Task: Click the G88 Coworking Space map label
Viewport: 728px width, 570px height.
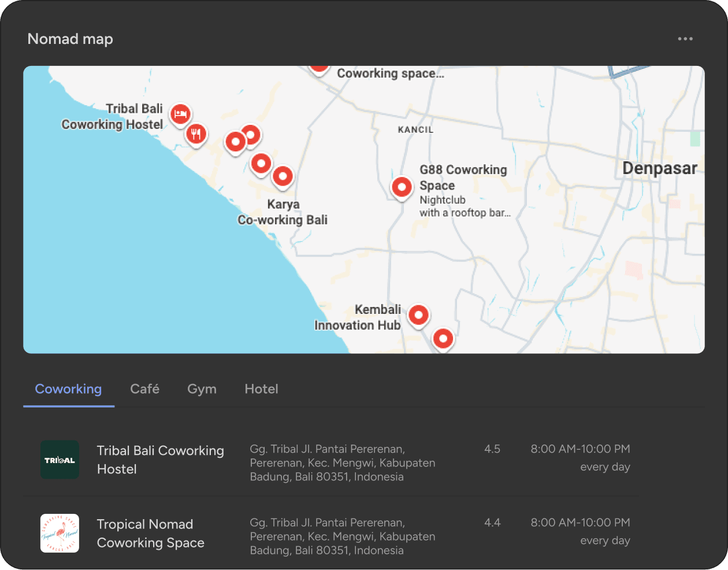Action: pyautogui.click(x=463, y=177)
